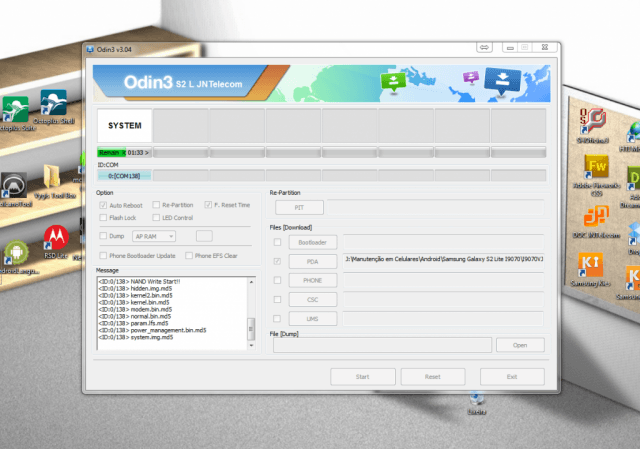
Task: Click the Open dump file button
Action: pos(520,345)
